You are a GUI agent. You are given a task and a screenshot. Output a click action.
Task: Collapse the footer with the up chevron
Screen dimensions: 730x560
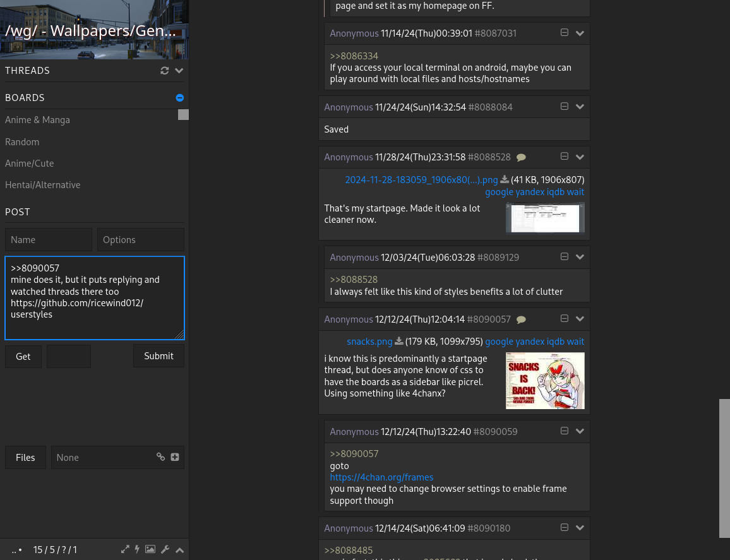(x=180, y=550)
